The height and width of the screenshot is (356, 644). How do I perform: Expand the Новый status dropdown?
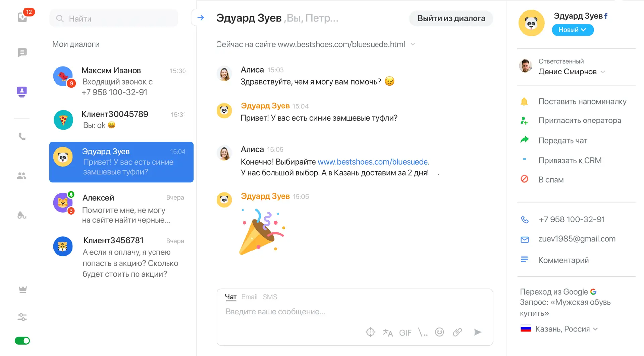pyautogui.click(x=573, y=30)
